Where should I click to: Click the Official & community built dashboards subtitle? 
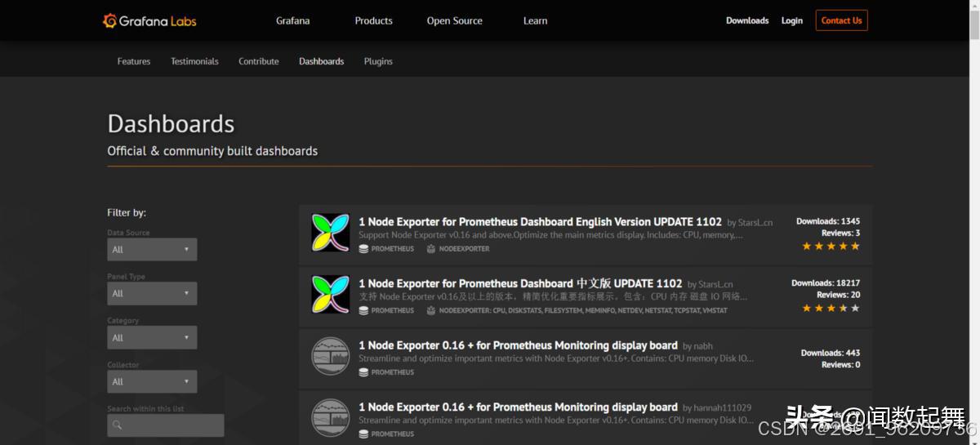[212, 151]
